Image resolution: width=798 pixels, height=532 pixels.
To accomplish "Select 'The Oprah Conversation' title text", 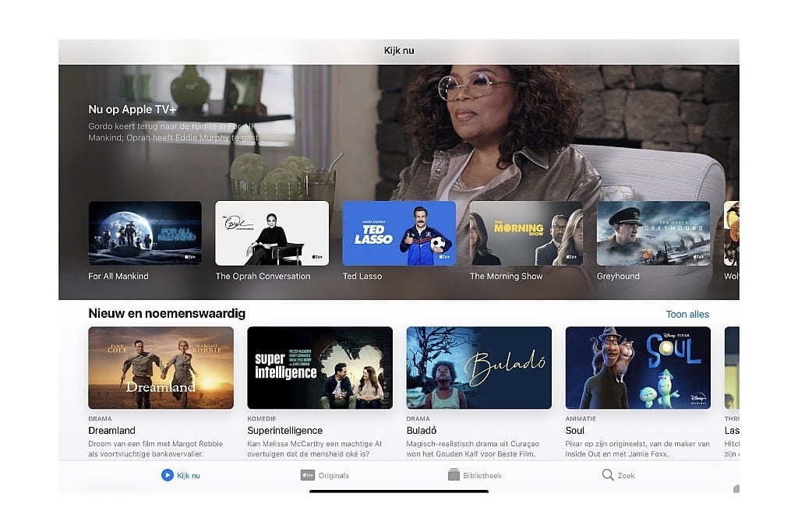I will tap(263, 277).
